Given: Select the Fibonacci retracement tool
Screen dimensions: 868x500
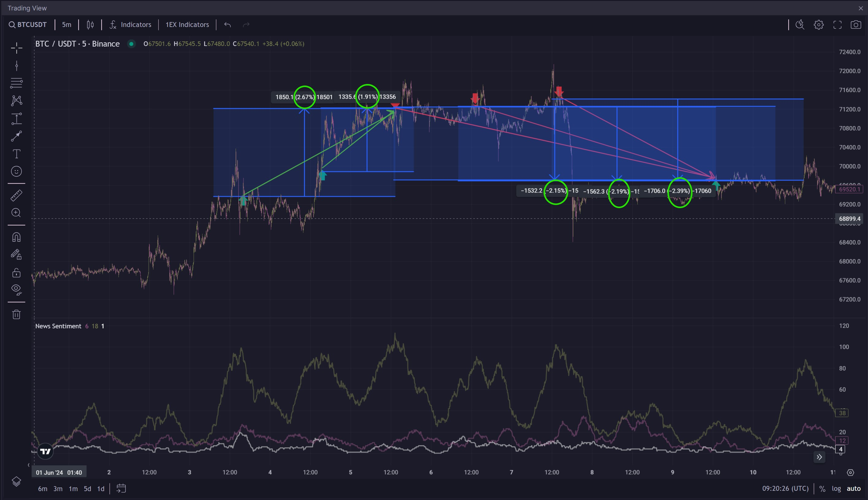Looking at the screenshot, I should click(17, 83).
